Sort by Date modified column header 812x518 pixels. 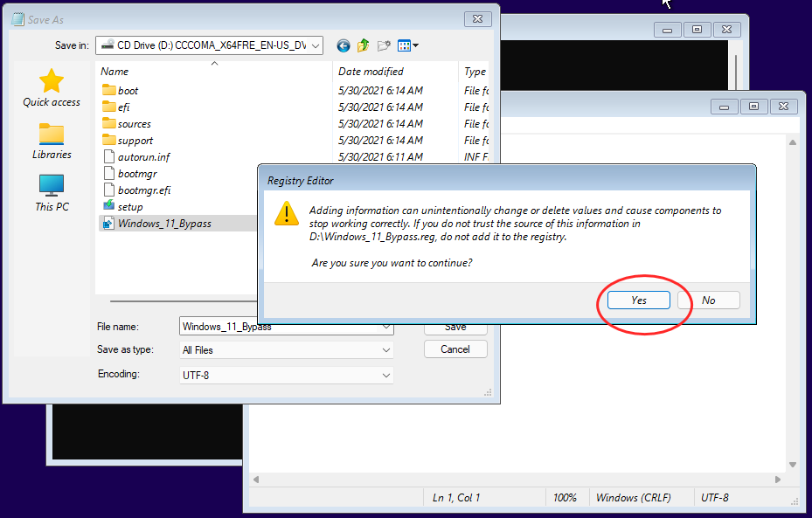[395, 72]
